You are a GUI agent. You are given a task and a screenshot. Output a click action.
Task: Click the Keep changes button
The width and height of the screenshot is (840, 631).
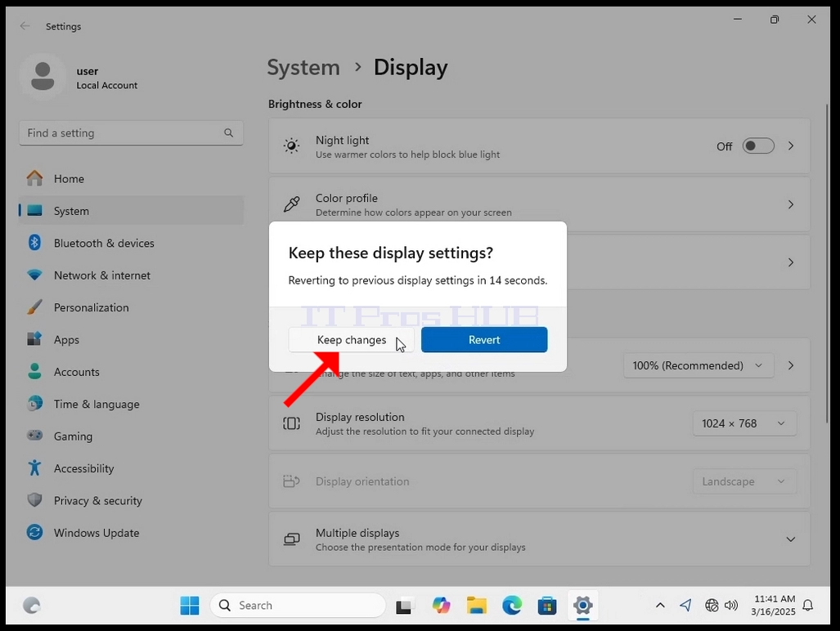[352, 340]
